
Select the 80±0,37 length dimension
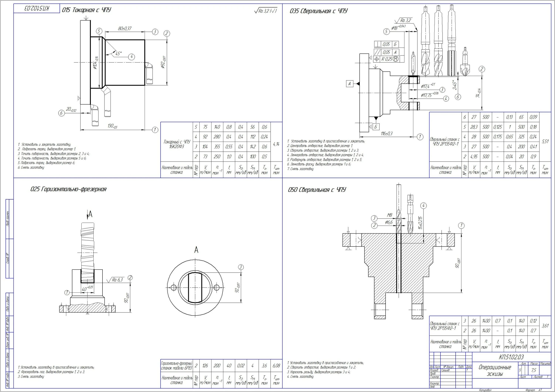[x=125, y=28]
